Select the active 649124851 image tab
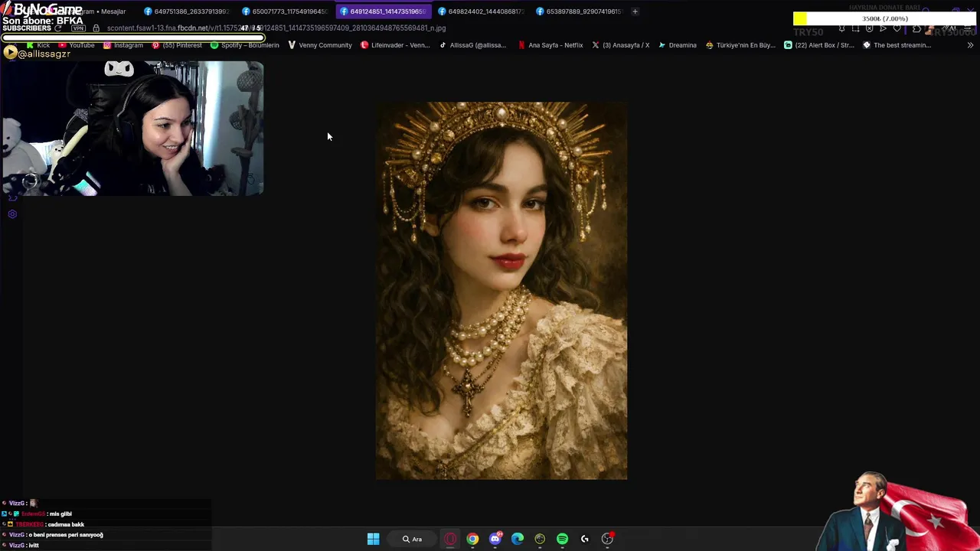 tap(383, 11)
